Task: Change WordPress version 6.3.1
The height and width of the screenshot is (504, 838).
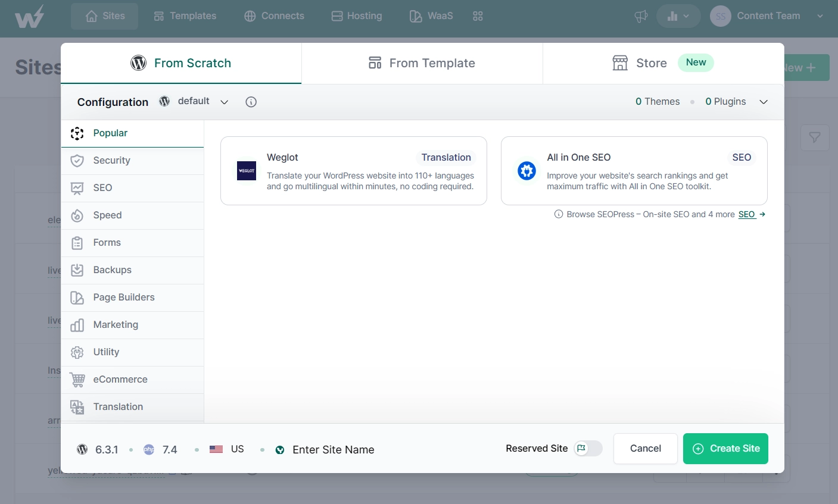Action: 98,450
